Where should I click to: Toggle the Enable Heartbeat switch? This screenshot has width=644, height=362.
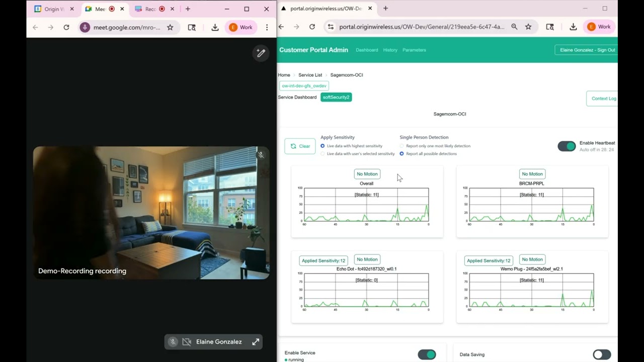point(567,146)
